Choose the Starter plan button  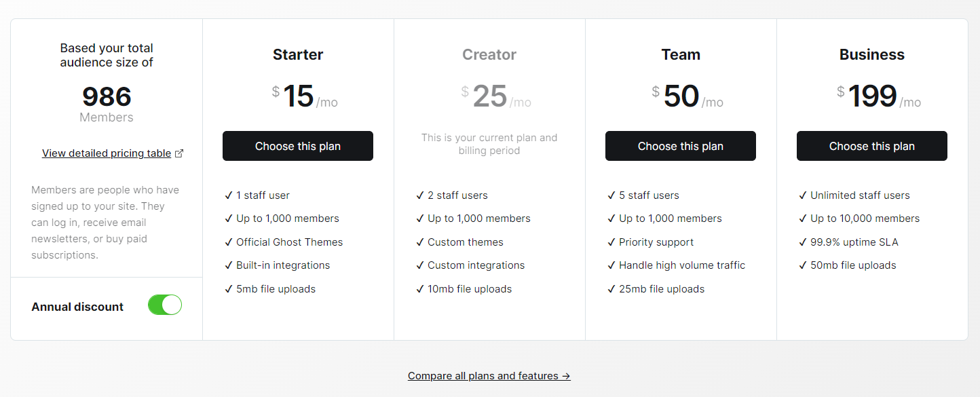(x=298, y=146)
